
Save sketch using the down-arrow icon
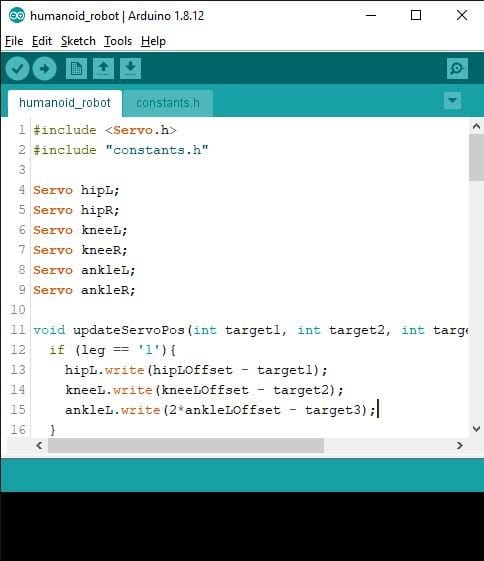pyautogui.click(x=130, y=68)
